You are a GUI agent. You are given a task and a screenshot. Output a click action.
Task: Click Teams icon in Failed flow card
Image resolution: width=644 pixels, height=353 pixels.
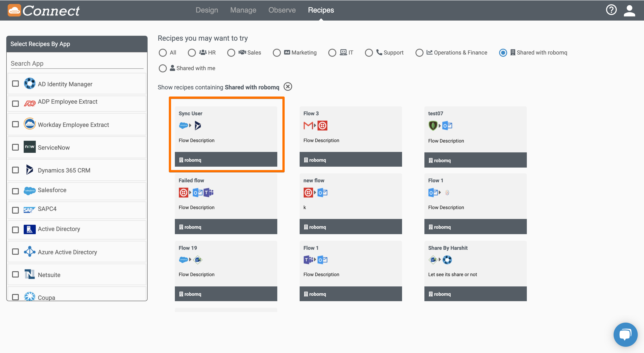pos(208,192)
